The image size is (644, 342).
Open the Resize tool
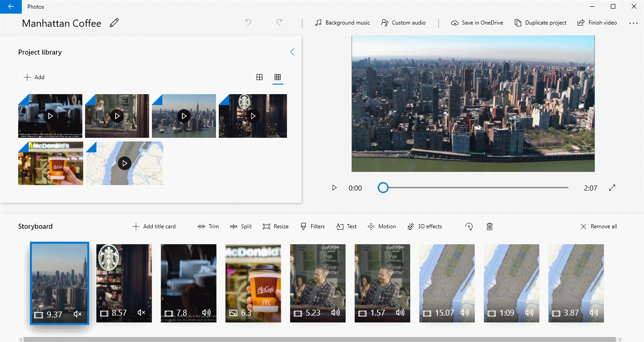coord(276,226)
